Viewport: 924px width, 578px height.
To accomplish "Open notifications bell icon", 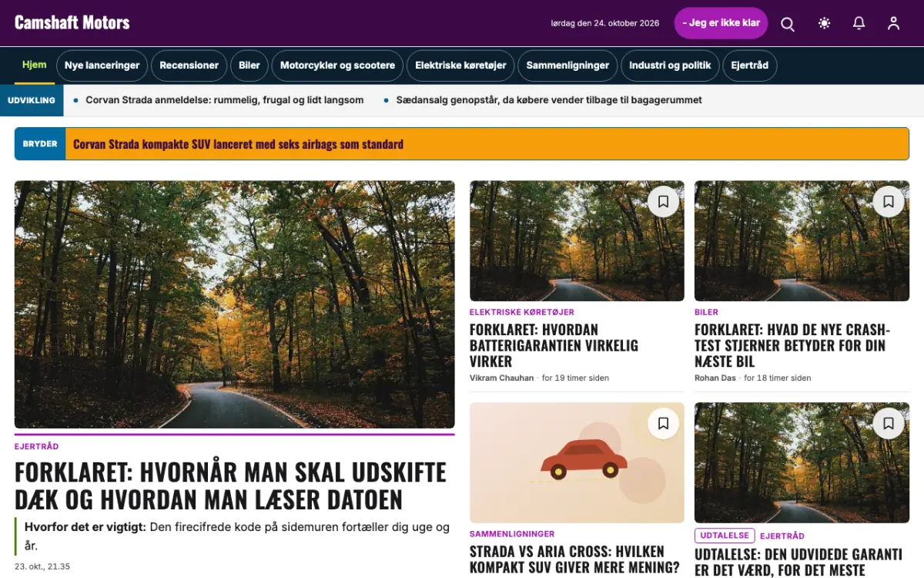I will pyautogui.click(x=859, y=23).
